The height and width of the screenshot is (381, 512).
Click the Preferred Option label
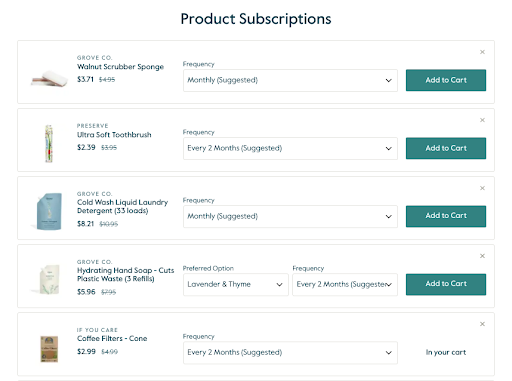tap(208, 268)
